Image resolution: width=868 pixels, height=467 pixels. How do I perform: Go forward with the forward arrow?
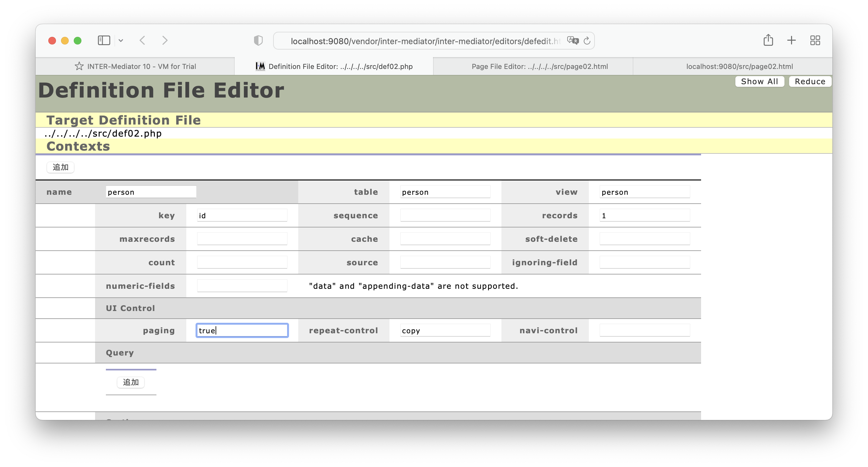coord(165,40)
